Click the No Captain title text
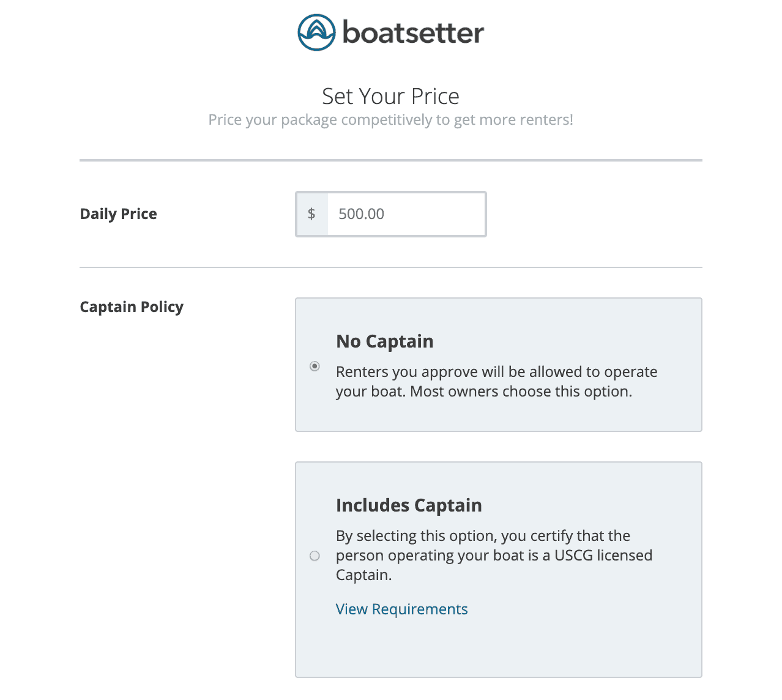This screenshot has width=782, height=700. click(x=384, y=341)
